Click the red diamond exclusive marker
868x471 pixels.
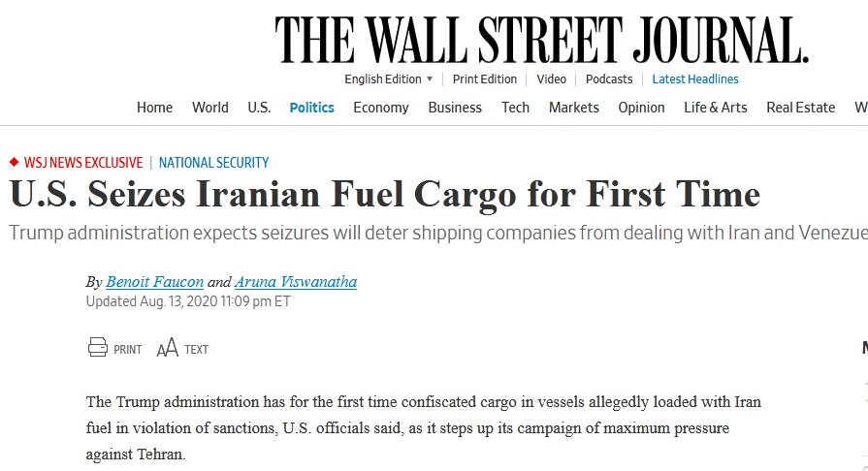[x=15, y=162]
